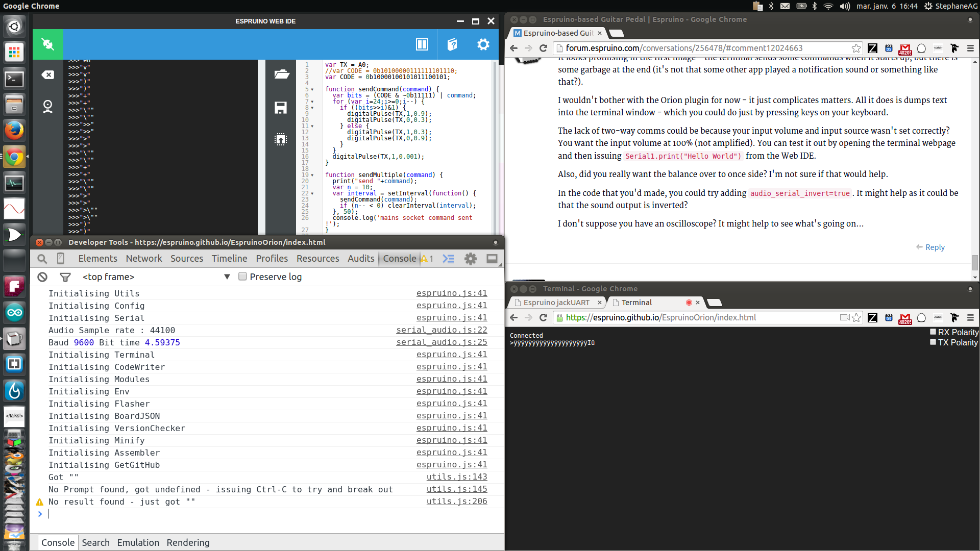
Task: Open the volume indicator in the top bar
Action: tap(845, 6)
